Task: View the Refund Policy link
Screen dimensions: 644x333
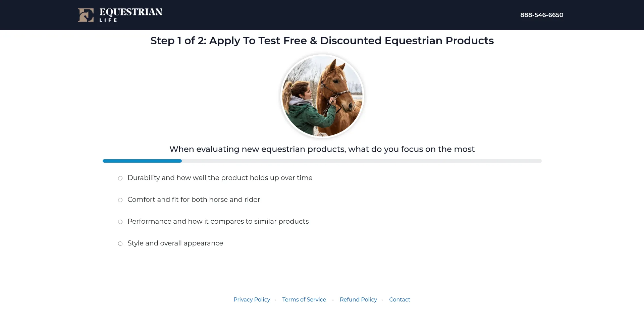Action: pos(358,299)
